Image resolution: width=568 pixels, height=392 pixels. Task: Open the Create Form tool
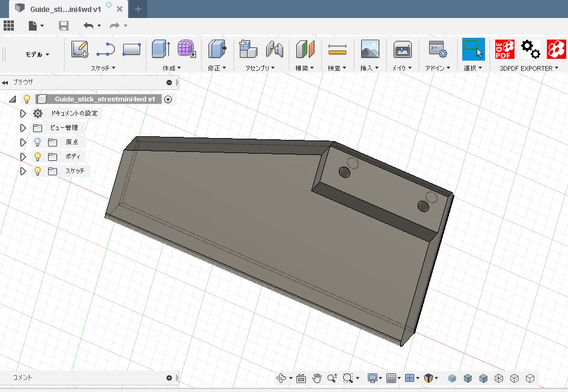(x=186, y=49)
